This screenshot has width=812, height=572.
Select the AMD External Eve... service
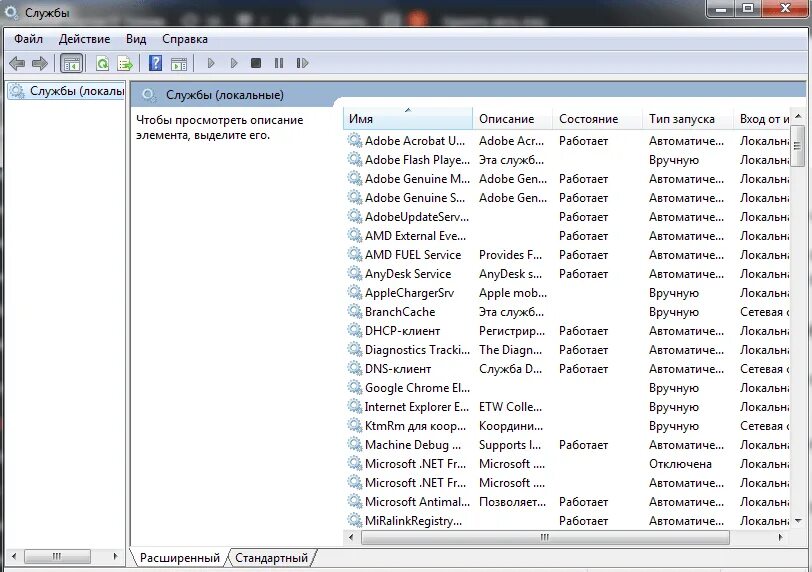(x=415, y=236)
